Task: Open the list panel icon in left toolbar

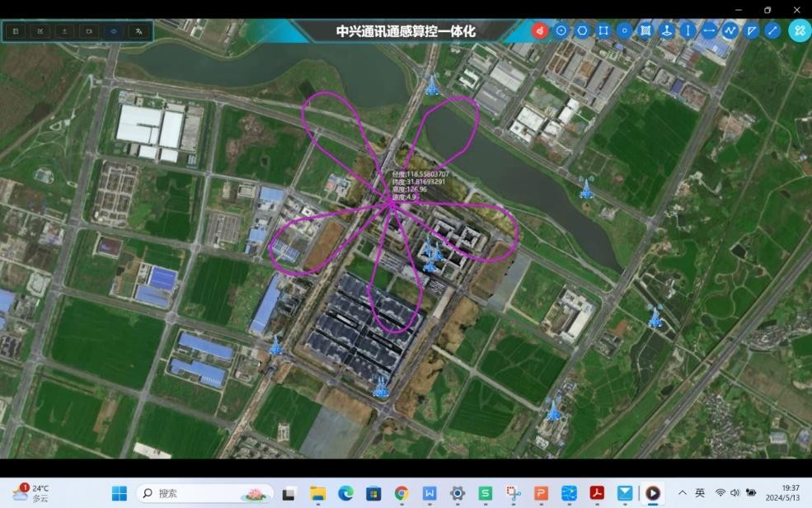Action: pos(16,31)
